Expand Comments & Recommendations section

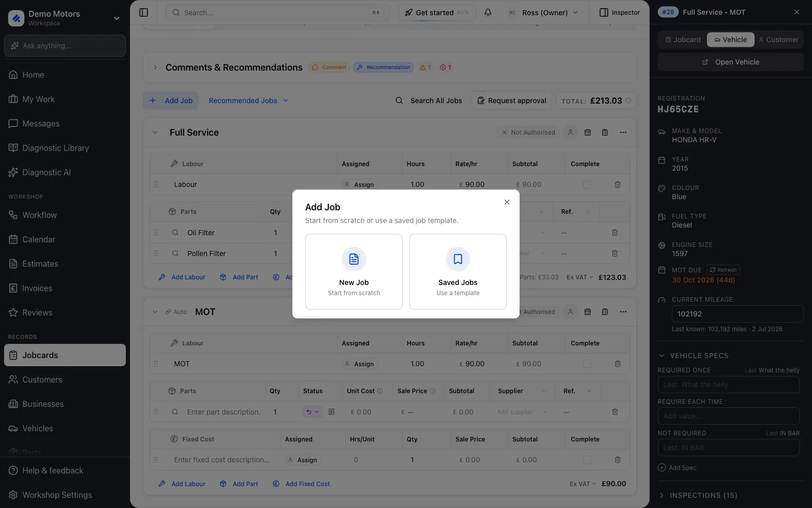155,68
